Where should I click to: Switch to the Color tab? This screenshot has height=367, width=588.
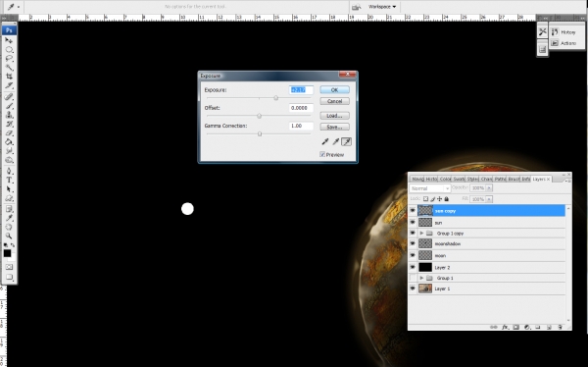(x=445, y=180)
